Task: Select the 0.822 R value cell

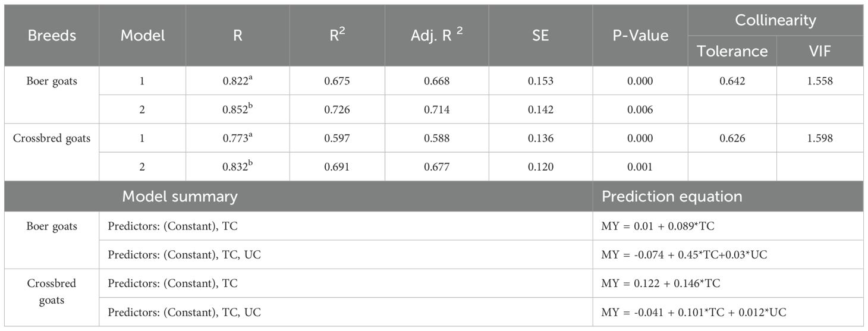Action: pyautogui.click(x=237, y=81)
